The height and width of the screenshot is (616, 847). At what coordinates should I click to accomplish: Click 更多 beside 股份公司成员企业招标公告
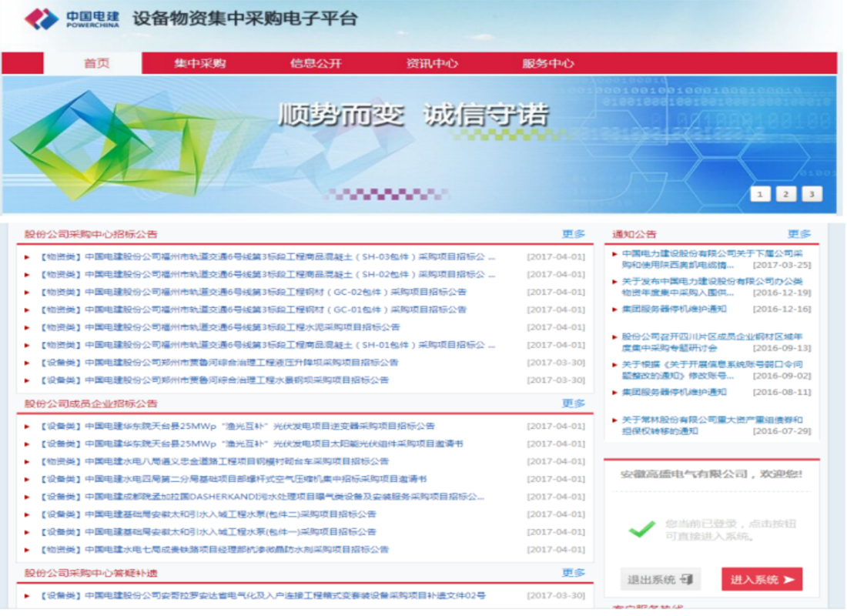point(574,403)
